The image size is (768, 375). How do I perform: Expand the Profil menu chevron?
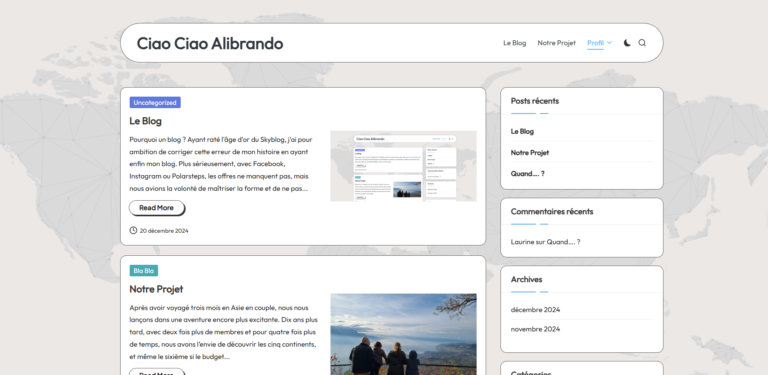tap(609, 43)
